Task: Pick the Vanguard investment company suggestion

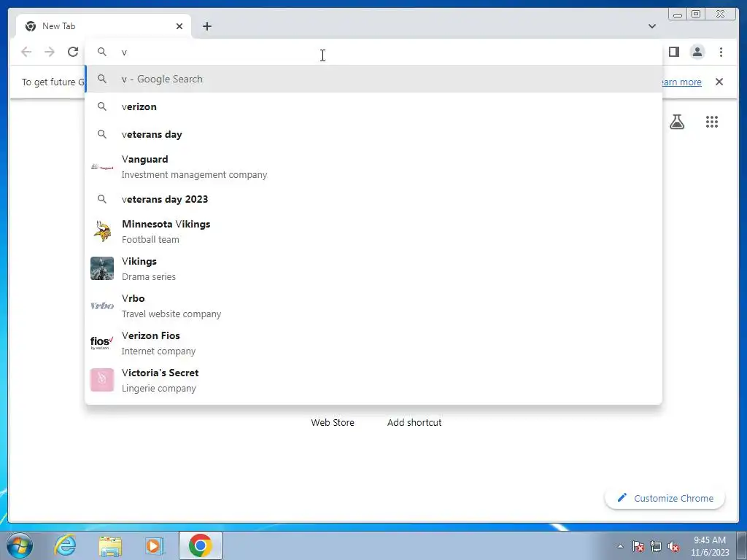Action: pyautogui.click(x=373, y=167)
